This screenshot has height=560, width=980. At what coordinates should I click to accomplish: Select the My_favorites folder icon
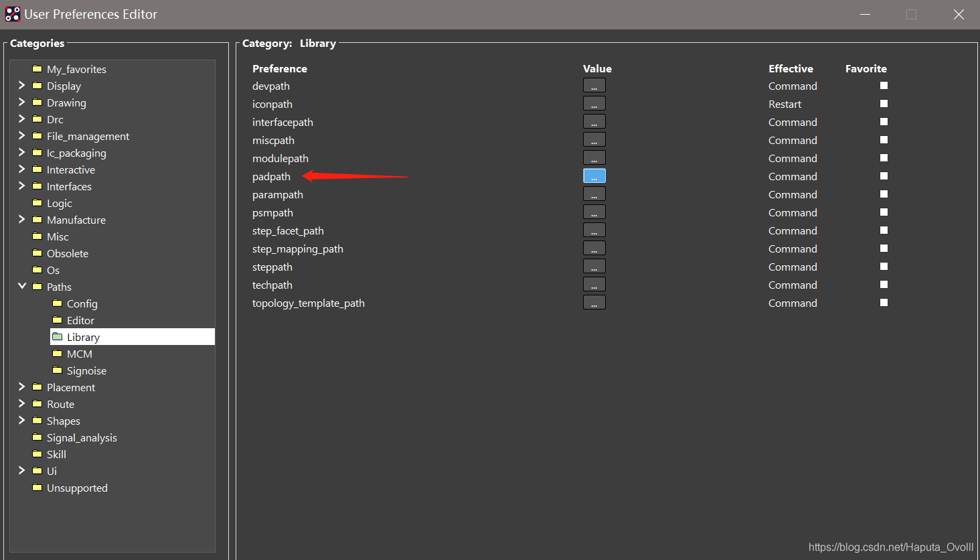coord(37,68)
